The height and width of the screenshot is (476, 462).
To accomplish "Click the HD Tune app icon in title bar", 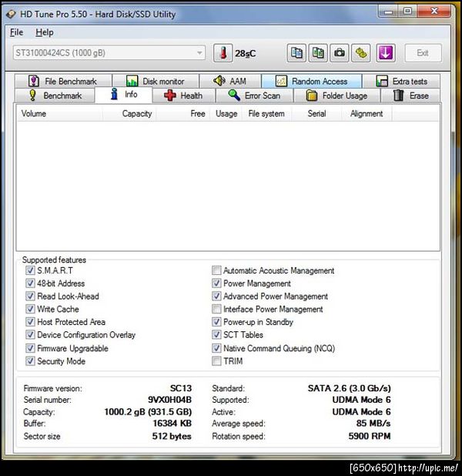I will [11, 14].
